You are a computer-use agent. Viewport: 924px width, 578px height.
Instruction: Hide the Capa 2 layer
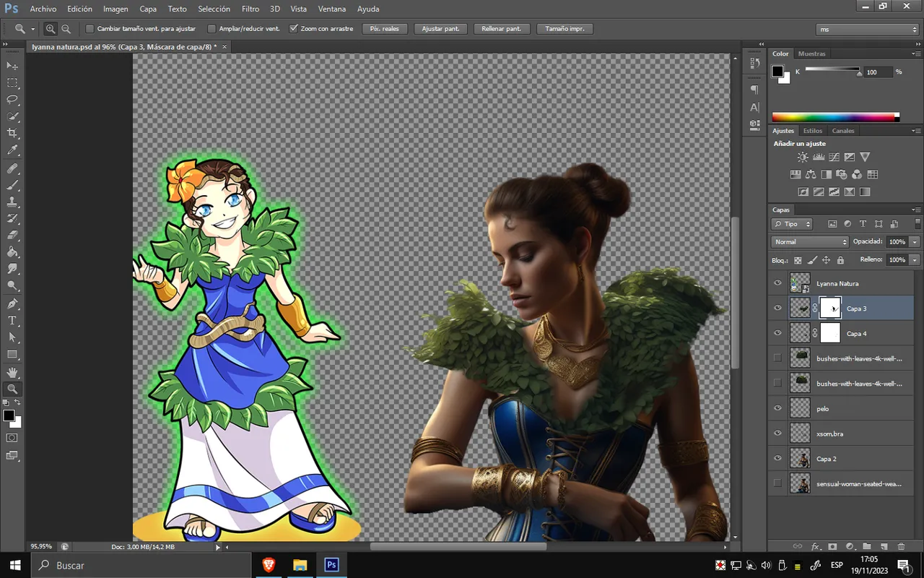777,458
